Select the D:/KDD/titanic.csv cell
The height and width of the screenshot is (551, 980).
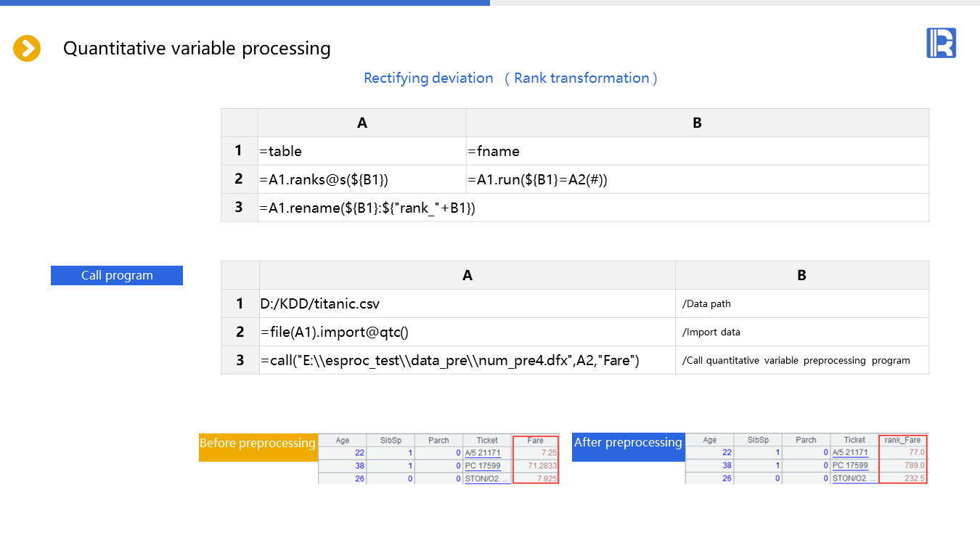click(x=467, y=303)
